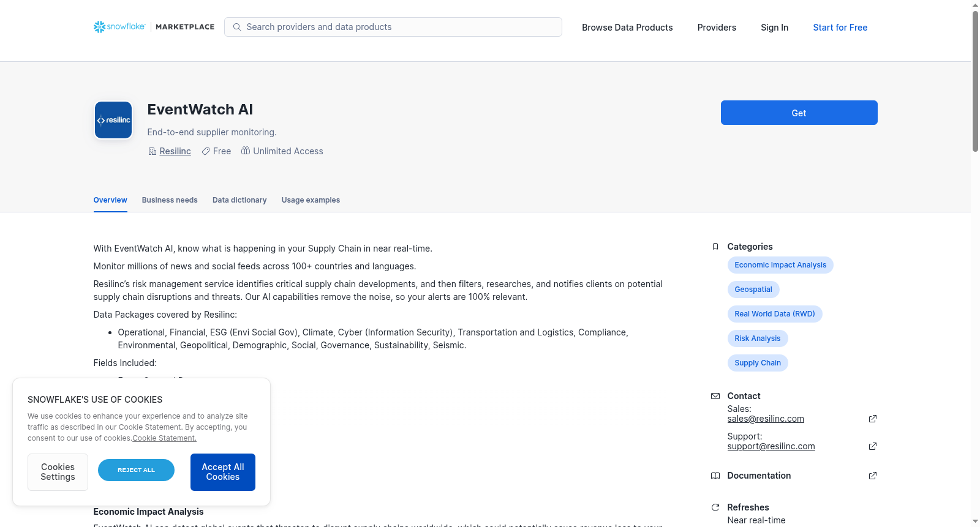
Task: Click support@resilinc.com email link
Action: pos(771,446)
